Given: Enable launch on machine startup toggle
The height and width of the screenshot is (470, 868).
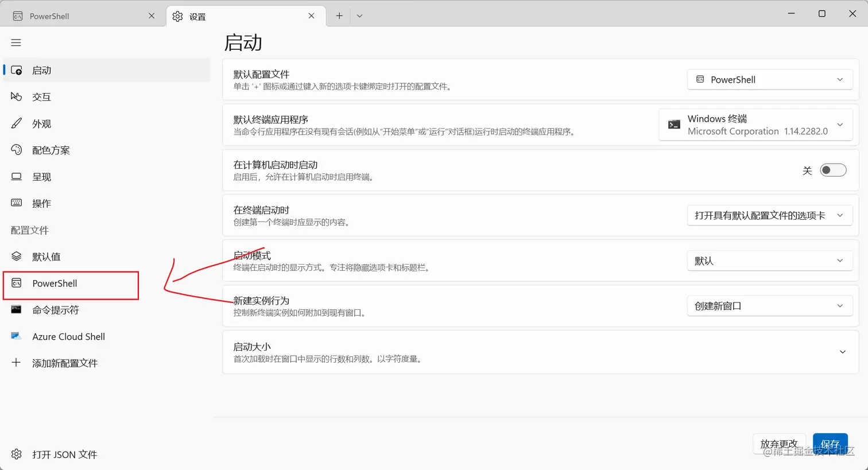Looking at the screenshot, I should (833, 170).
